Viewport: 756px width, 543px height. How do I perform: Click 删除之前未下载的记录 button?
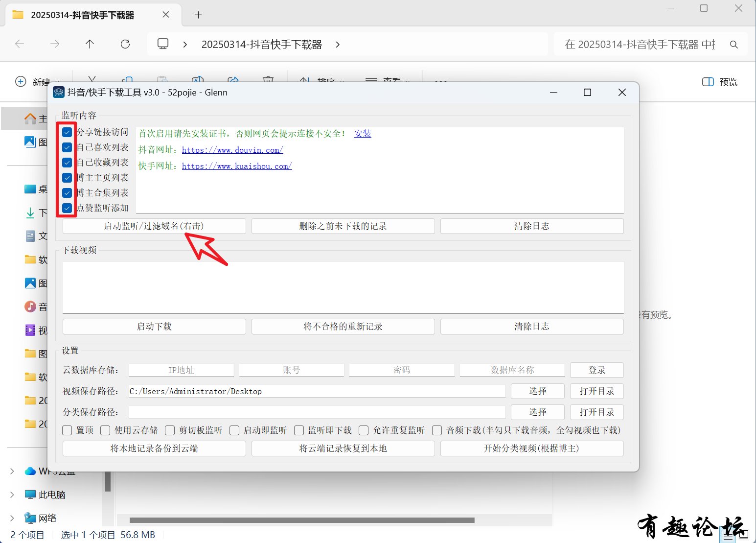(x=343, y=226)
